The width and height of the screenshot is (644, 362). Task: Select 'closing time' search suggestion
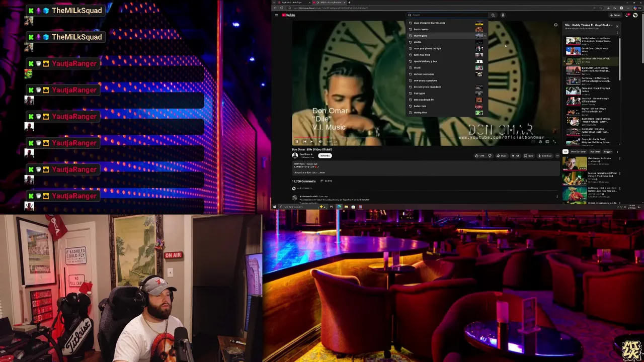pos(446,113)
